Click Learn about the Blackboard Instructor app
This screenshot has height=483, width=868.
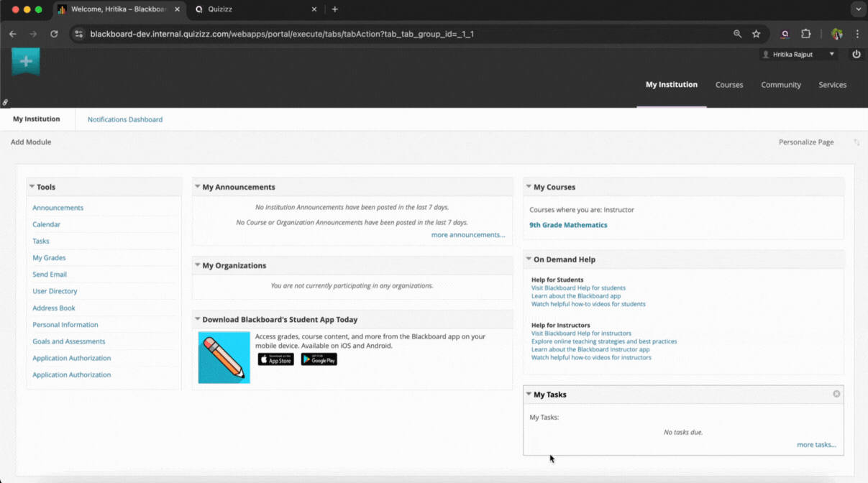(x=590, y=349)
